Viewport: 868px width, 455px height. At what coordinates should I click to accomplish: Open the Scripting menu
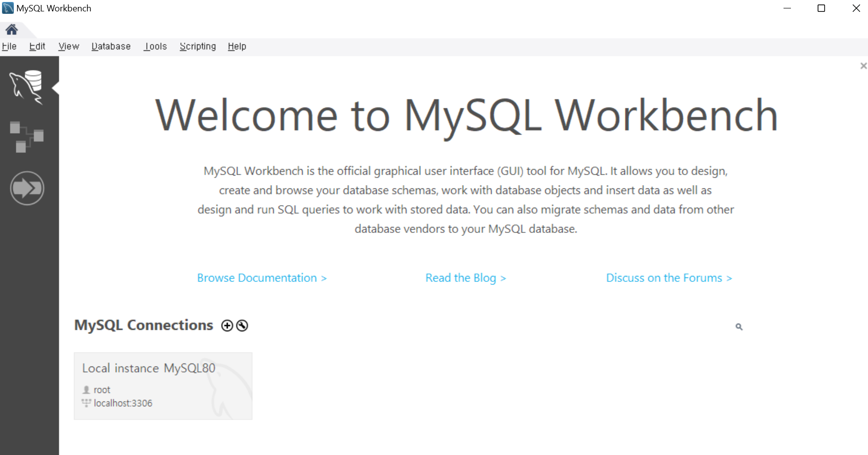197,46
